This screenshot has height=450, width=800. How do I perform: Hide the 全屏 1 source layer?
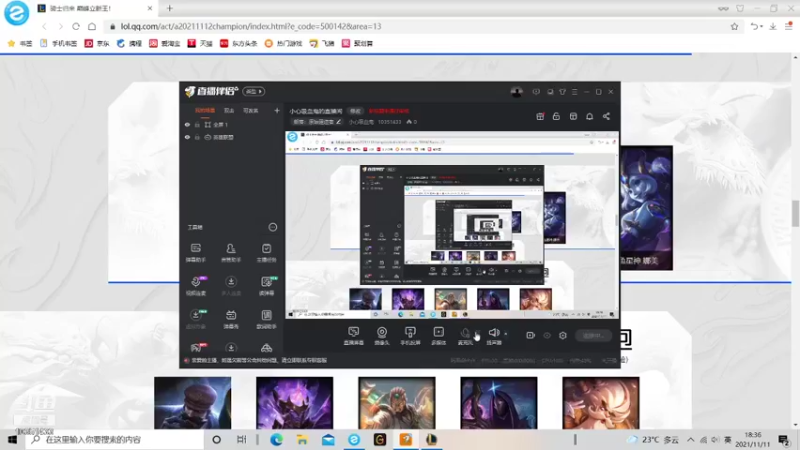(x=187, y=124)
